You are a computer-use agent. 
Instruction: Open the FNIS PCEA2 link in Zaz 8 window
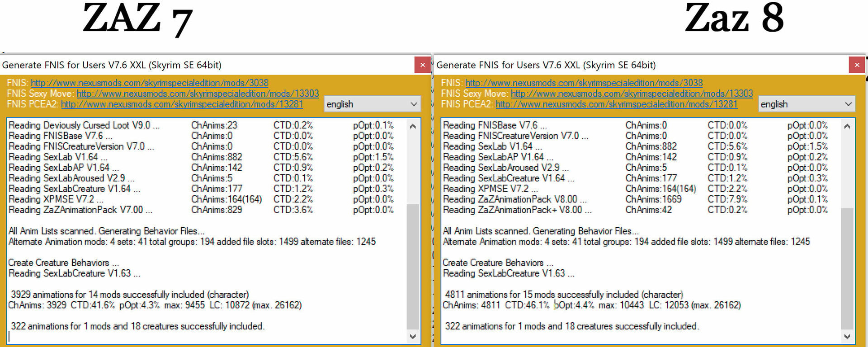pyautogui.click(x=617, y=104)
